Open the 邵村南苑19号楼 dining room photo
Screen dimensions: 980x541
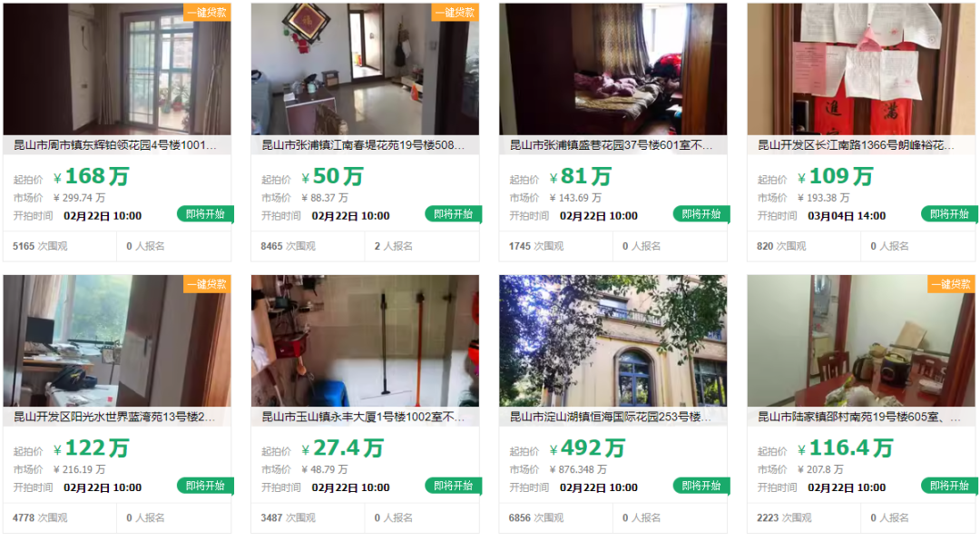[861, 341]
